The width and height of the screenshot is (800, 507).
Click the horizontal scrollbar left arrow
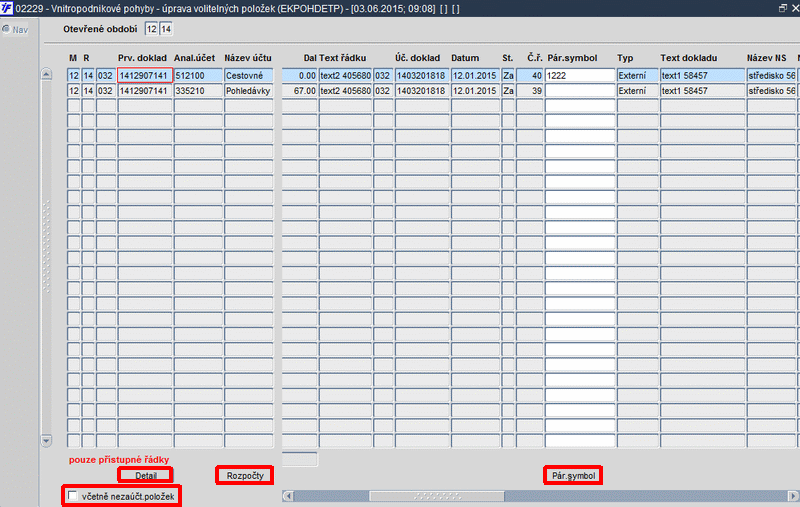288,496
